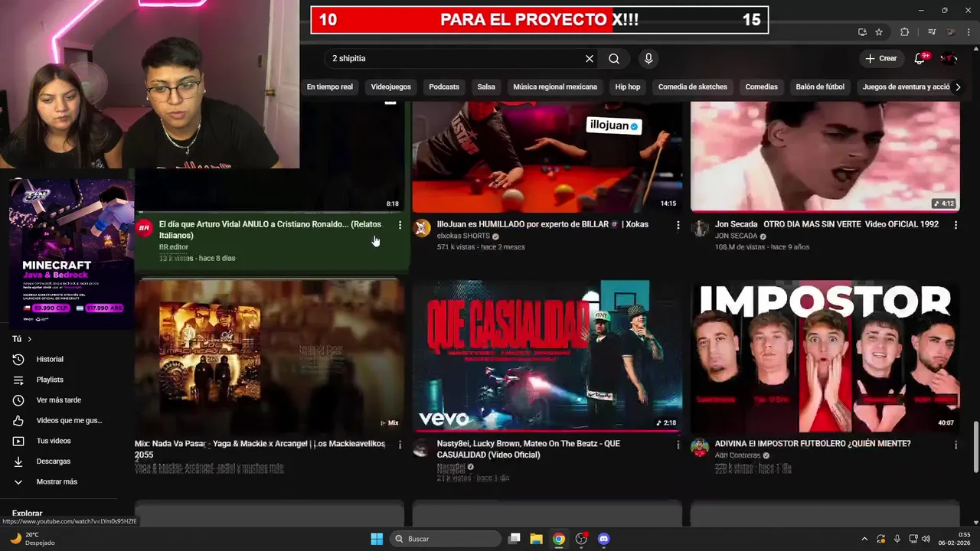
Task: Open the volume control in system tray
Action: [926, 539]
